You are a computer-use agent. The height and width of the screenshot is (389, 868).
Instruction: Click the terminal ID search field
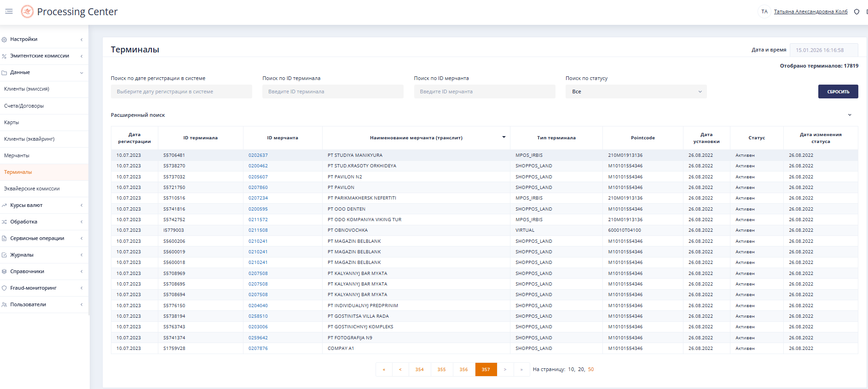(333, 92)
